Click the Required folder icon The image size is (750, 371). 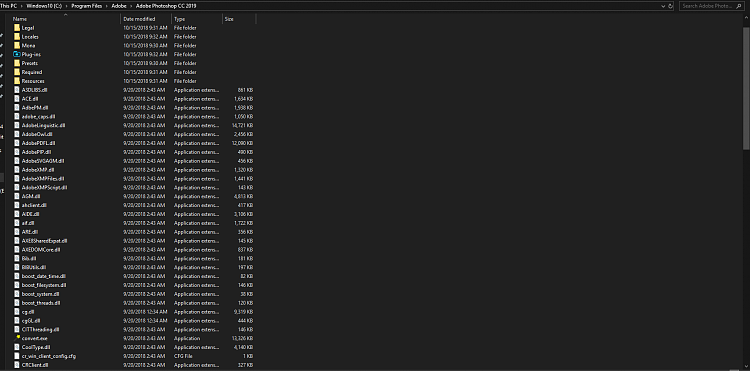click(x=17, y=72)
